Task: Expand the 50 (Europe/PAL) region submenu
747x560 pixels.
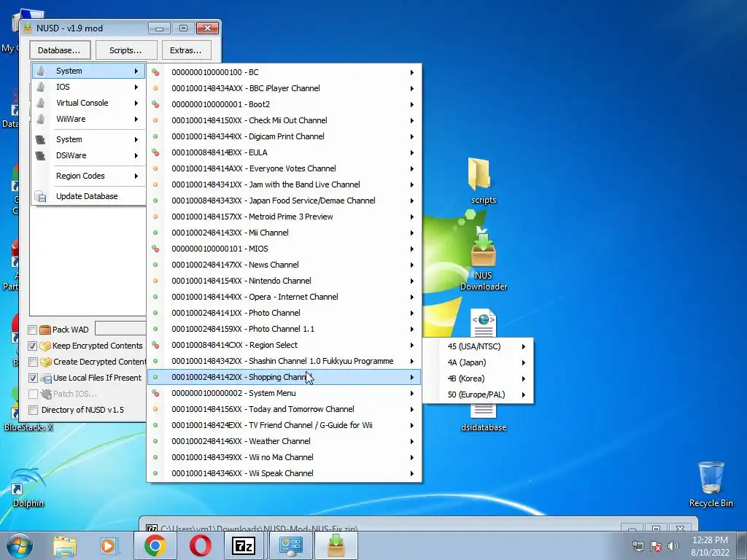Action: point(477,394)
